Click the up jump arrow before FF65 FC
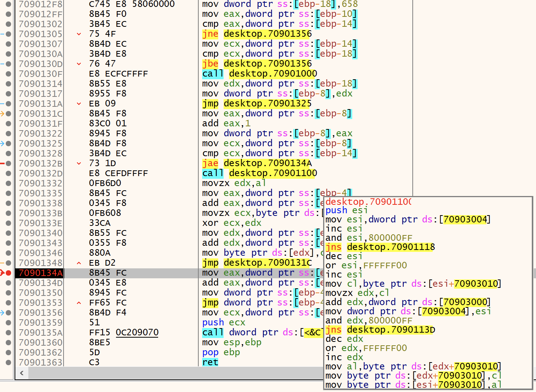This screenshot has width=536, height=392. (79, 303)
